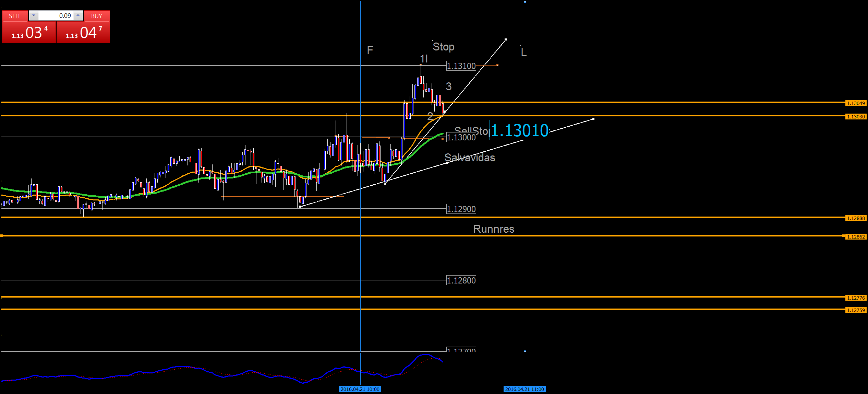Click the BUY one-click trading button

click(x=97, y=16)
